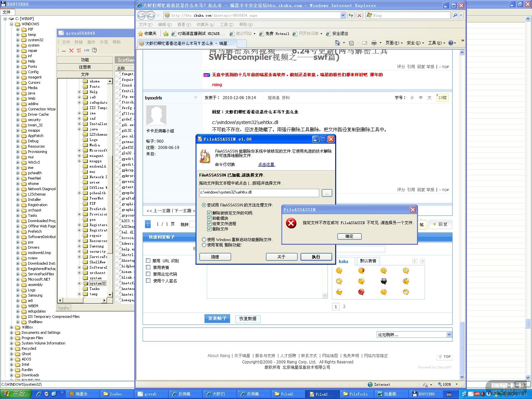
Task: Click the red minus icon in qivza toolbar
Action: coord(64,51)
